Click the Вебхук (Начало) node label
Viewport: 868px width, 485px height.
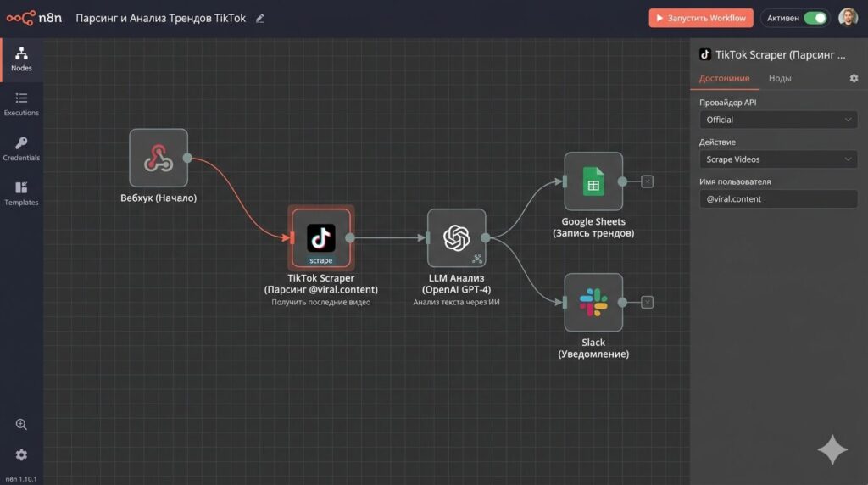[x=159, y=198]
